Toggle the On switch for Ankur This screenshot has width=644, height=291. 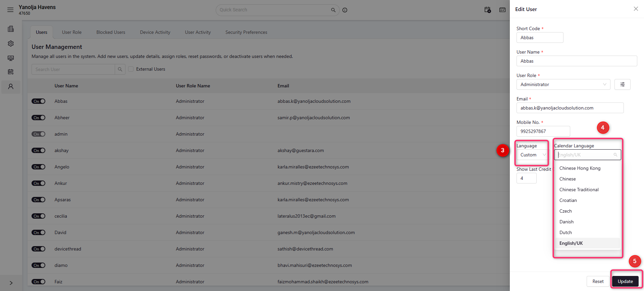click(39, 183)
